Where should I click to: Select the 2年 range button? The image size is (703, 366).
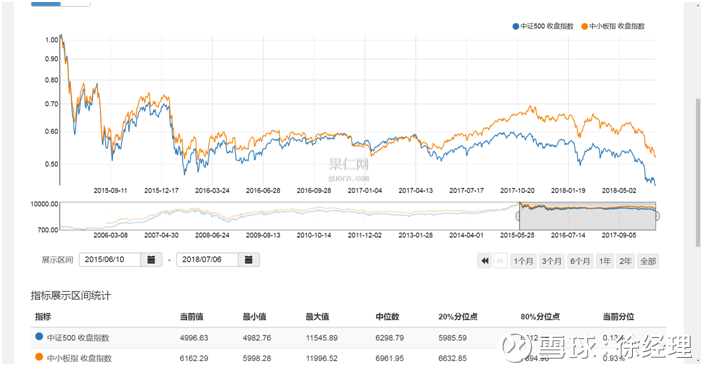[x=625, y=261]
